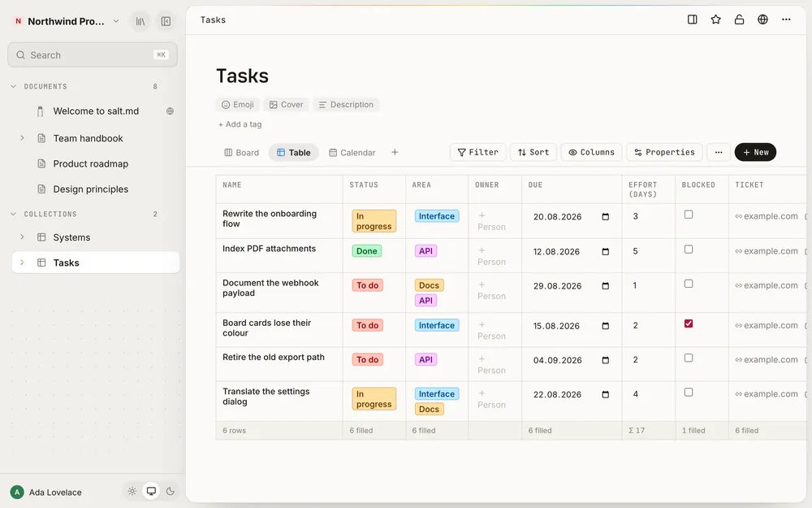Viewport: 812px width, 508px height.
Task: Select the Table view tab
Action: coord(294,153)
